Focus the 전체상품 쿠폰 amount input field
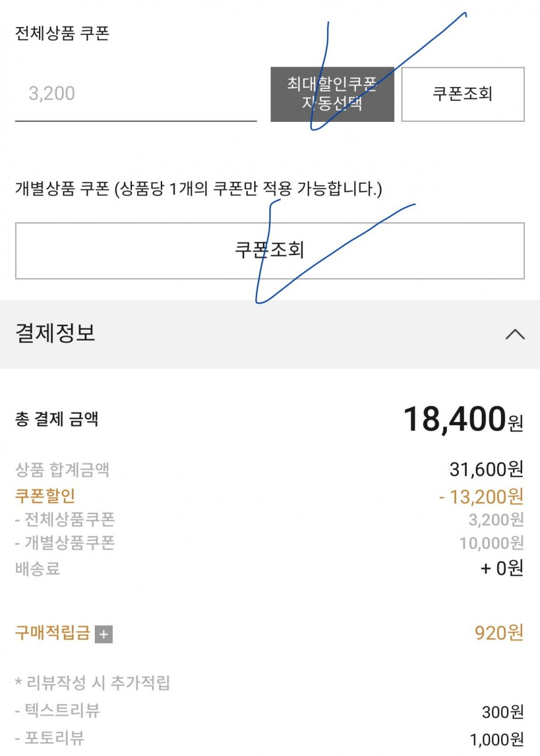The height and width of the screenshot is (756, 540). click(136, 94)
